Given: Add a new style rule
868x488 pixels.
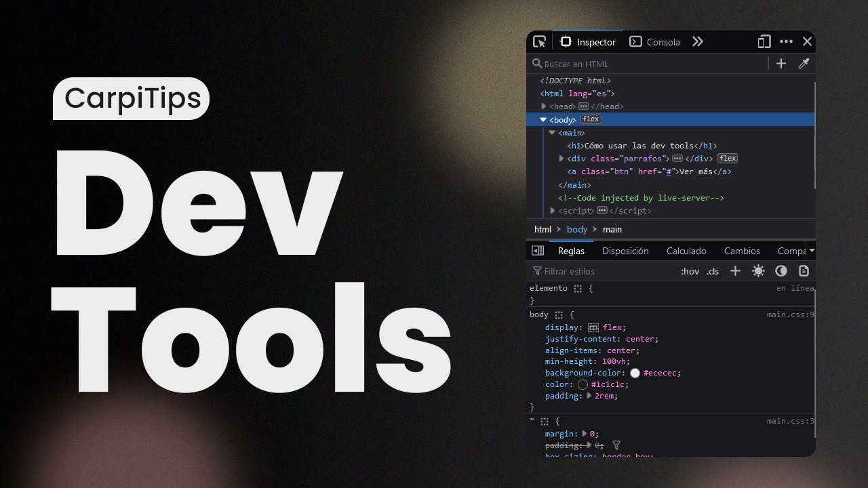Looking at the screenshot, I should click(x=735, y=271).
